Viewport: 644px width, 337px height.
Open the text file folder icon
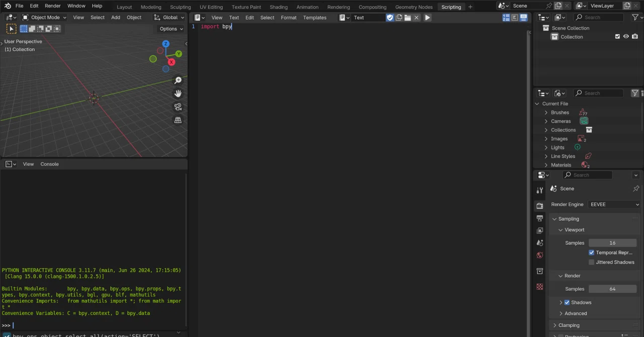(x=408, y=18)
